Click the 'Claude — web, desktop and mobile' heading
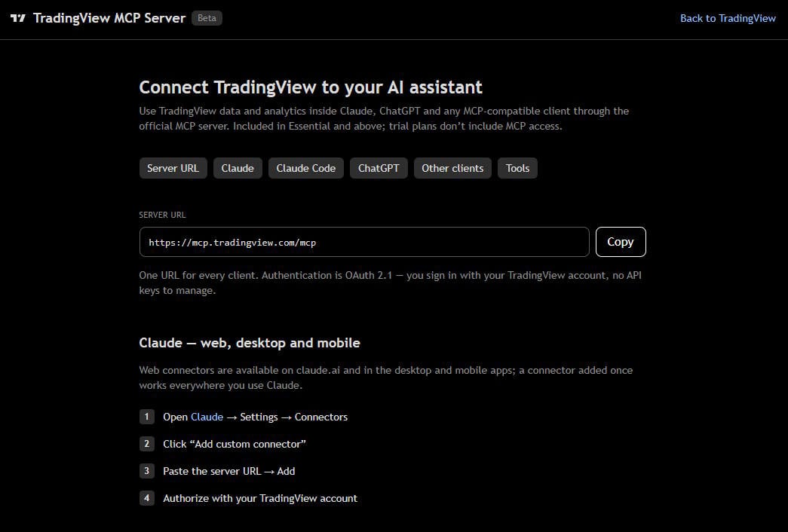 (250, 343)
